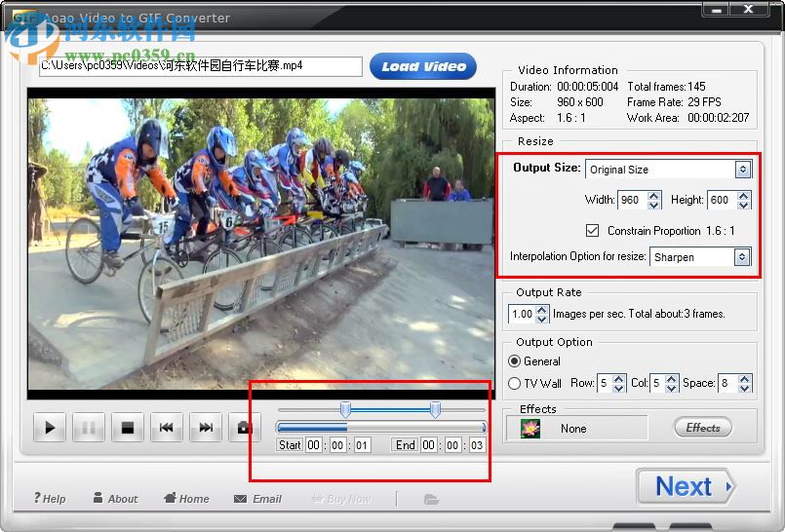Click the Start minutes field

point(338,445)
